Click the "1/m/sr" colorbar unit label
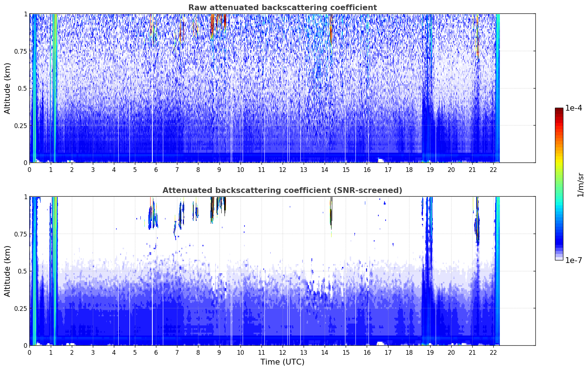588x370 pixels. (580, 185)
